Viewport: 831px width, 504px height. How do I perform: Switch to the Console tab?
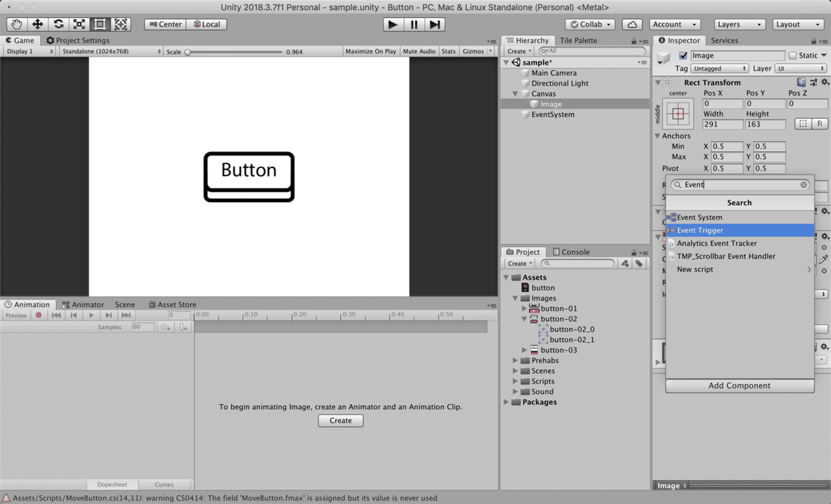(x=570, y=252)
